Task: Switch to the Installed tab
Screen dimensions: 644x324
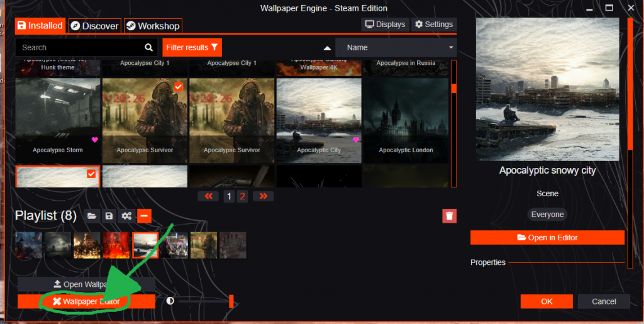Action: tap(40, 26)
